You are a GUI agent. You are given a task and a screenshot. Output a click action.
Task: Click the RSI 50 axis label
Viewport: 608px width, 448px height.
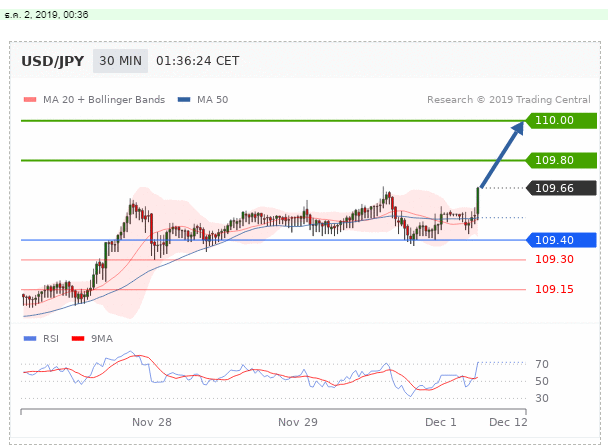[x=542, y=381]
